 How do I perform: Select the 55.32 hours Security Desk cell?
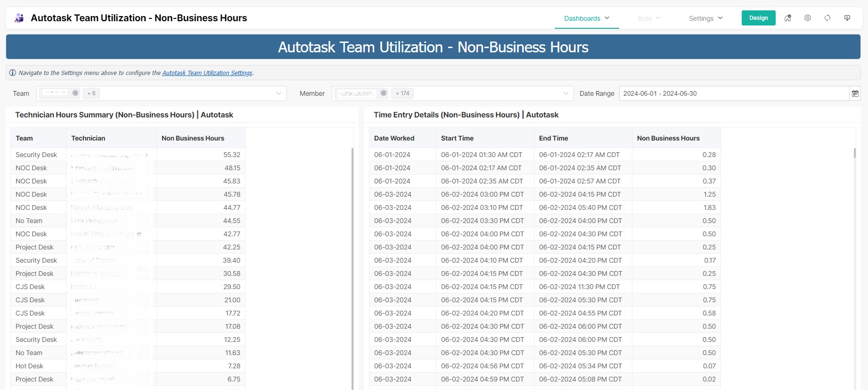point(201,155)
